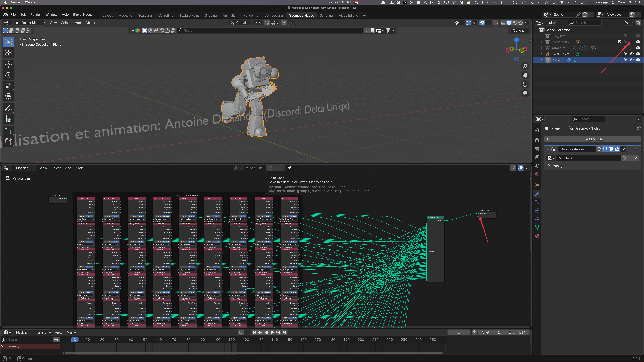Activate the 3D Cursor tool
This screenshot has width=644, height=362.
point(8,52)
